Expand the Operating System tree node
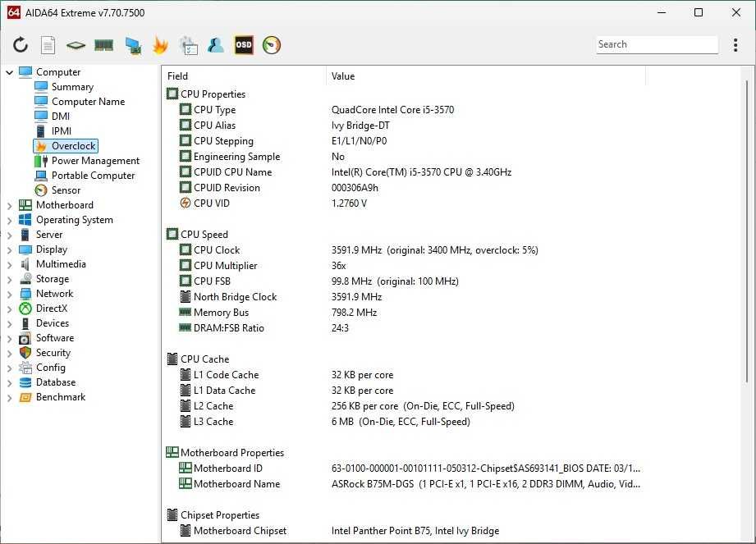The image size is (756, 544). pos(9,221)
